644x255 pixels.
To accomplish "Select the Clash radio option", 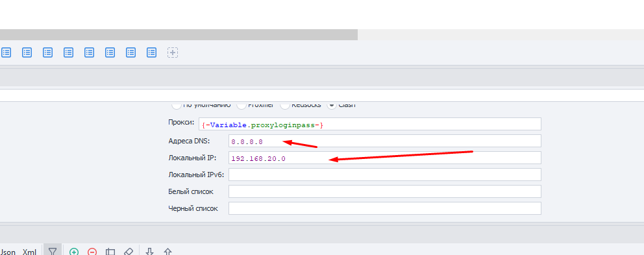I will tap(332, 105).
